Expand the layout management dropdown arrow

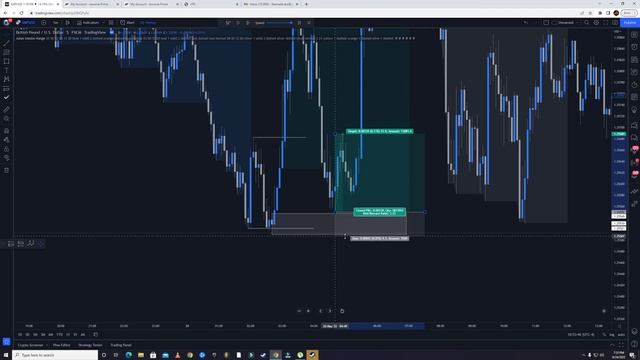point(578,22)
